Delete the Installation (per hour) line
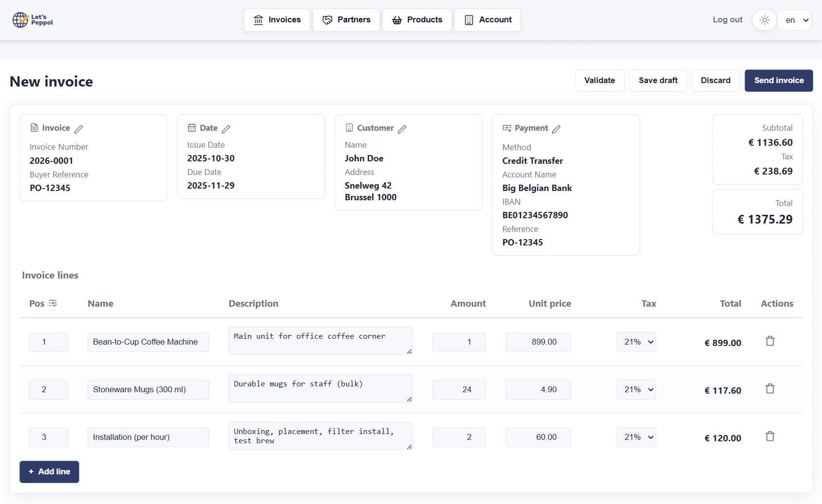Viewport: 822px width, 504px height. coord(770,436)
